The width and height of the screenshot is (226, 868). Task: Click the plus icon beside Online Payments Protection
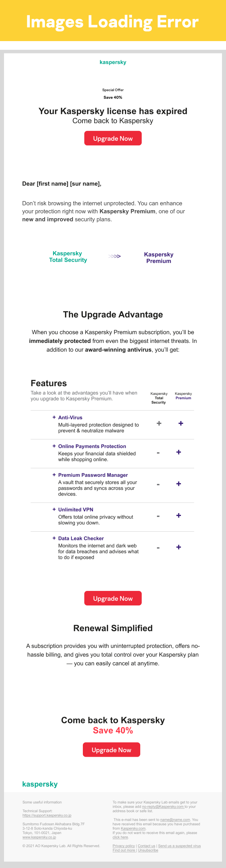pos(54,446)
